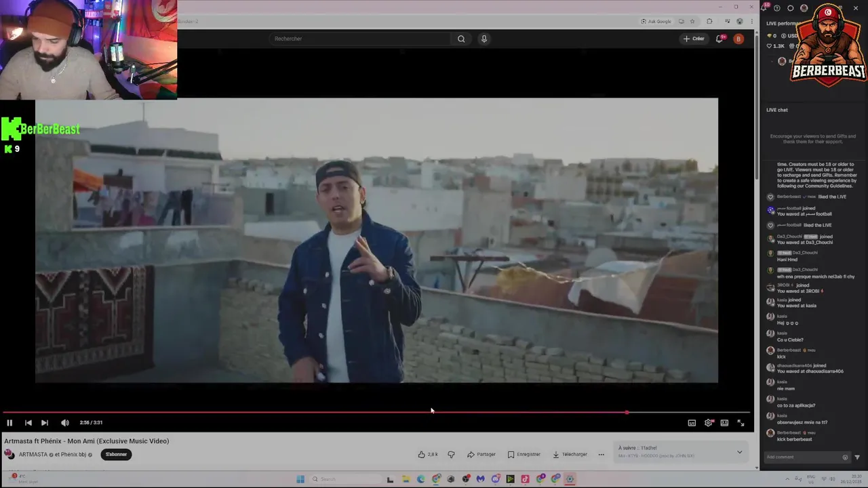
Task: Share the video via Partager
Action: click(481, 454)
